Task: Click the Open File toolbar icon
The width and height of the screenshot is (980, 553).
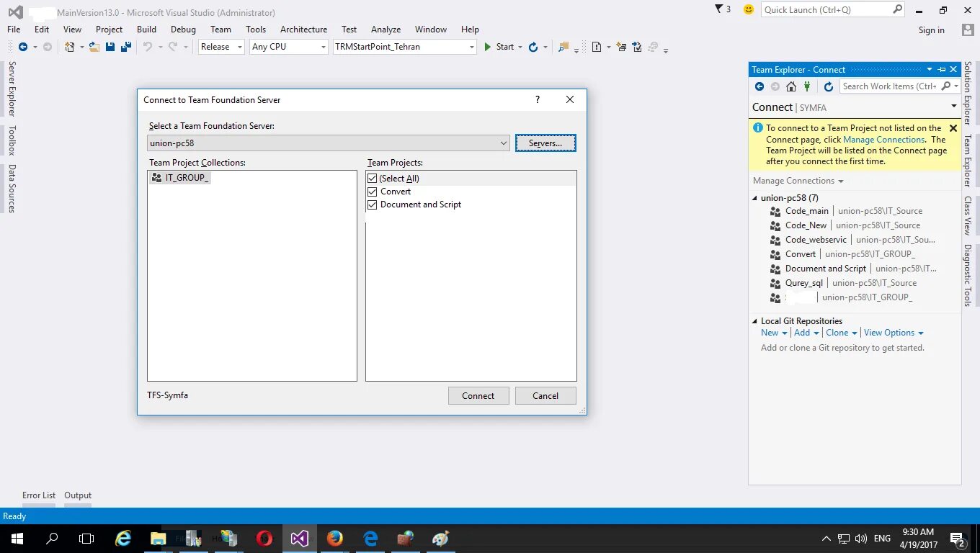Action: pyautogui.click(x=94, y=47)
